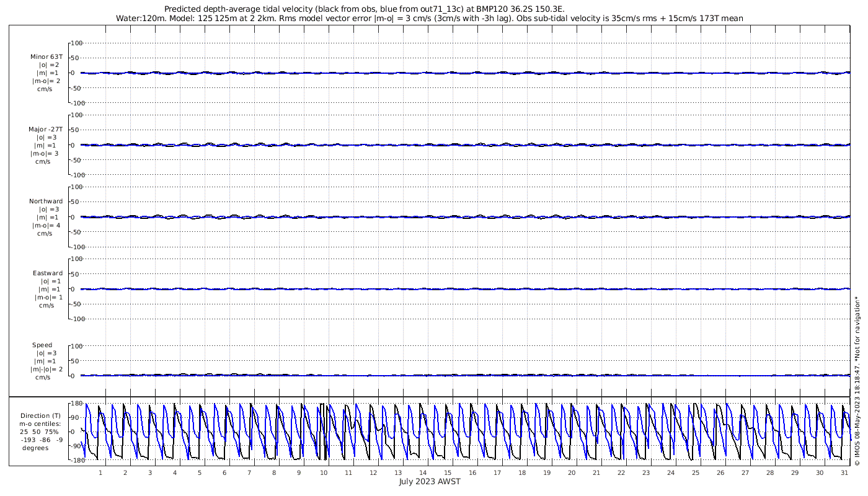Screen dimensions: 868x496
Task: Click the "Eastward" panel label
Action: 48,273
